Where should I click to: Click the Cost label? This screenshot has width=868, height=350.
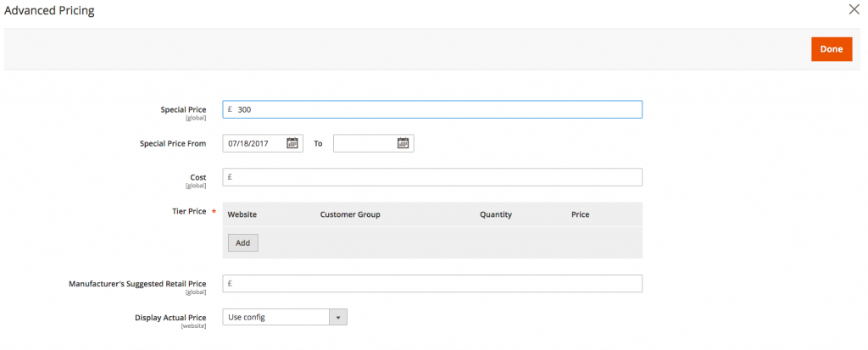coord(198,178)
